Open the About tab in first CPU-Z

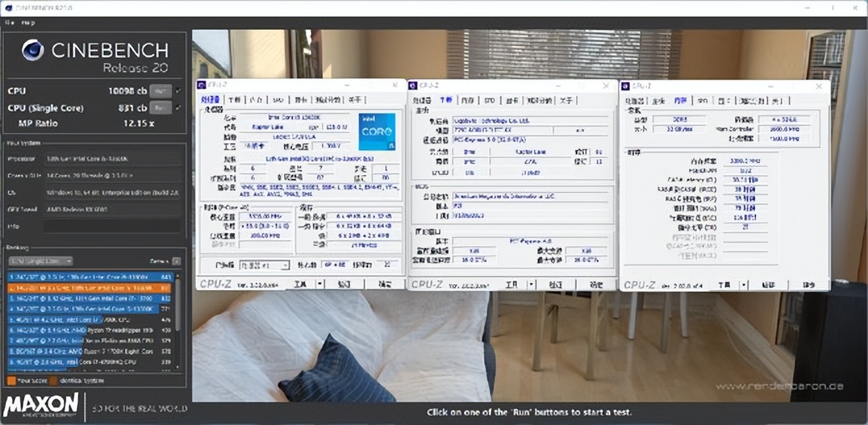(x=354, y=100)
